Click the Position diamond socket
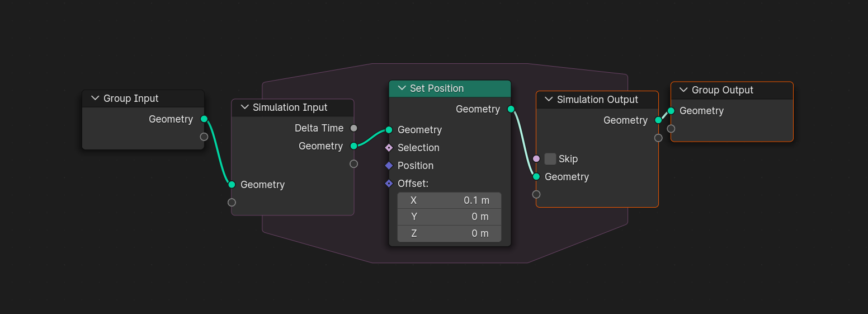 coord(389,166)
